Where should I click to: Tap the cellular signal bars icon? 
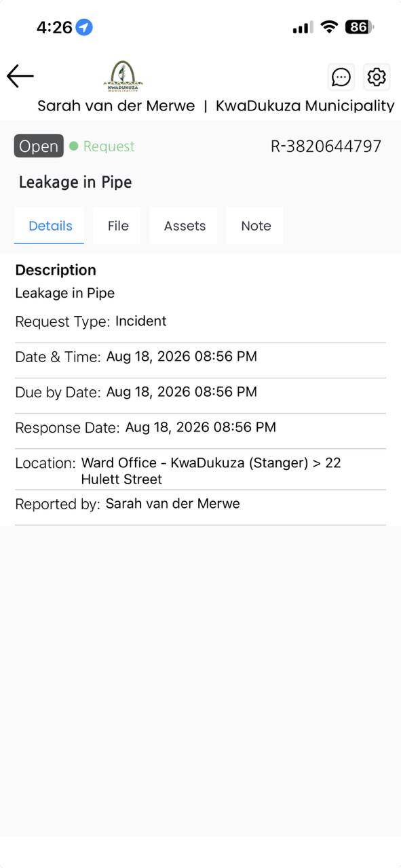[x=303, y=28]
